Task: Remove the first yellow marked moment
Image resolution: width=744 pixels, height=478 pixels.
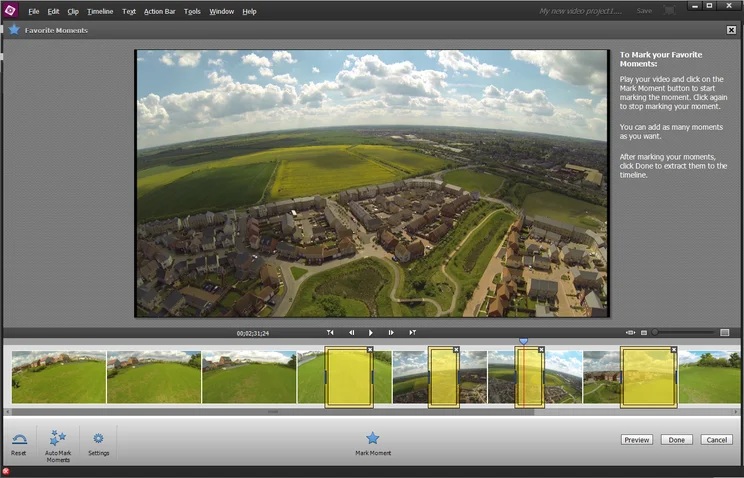Action: [370, 349]
